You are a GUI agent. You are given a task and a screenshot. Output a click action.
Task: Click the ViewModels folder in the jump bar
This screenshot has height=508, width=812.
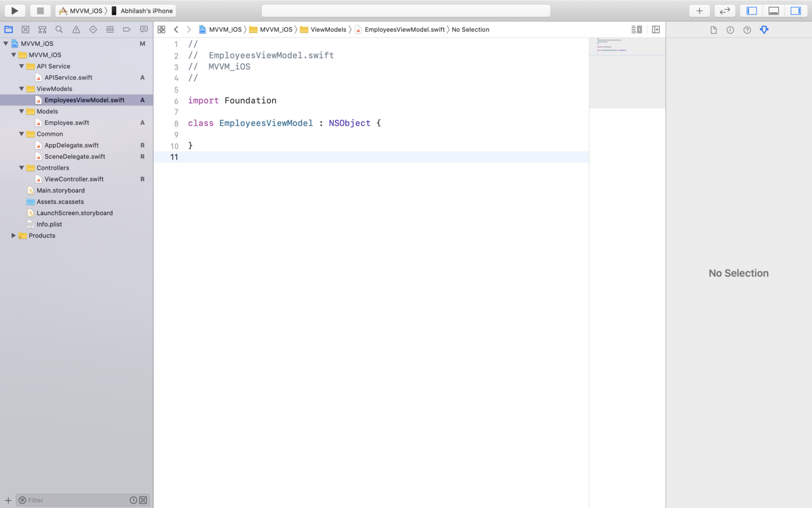pos(323,29)
